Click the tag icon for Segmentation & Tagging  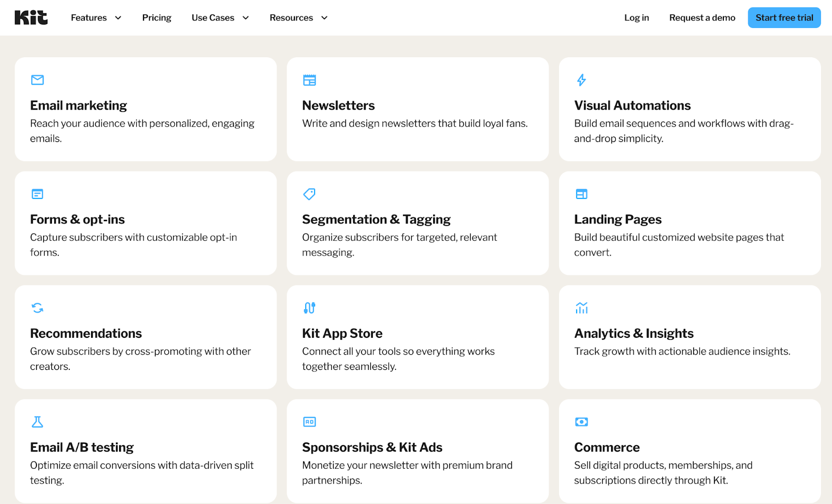[309, 194]
